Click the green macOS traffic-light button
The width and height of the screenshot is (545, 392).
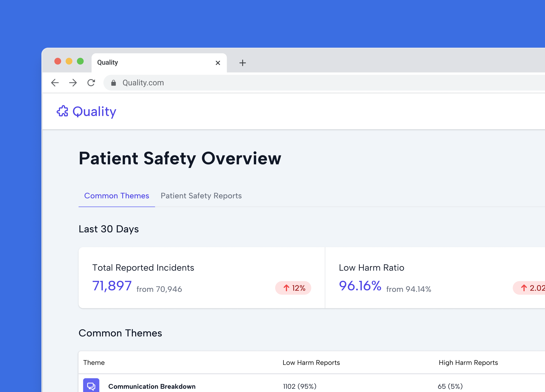(80, 61)
